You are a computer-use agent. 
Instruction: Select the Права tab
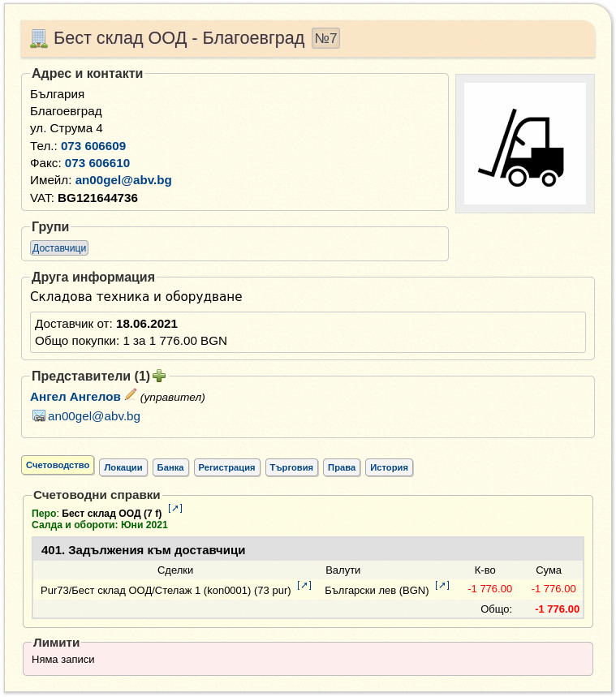[x=342, y=467]
